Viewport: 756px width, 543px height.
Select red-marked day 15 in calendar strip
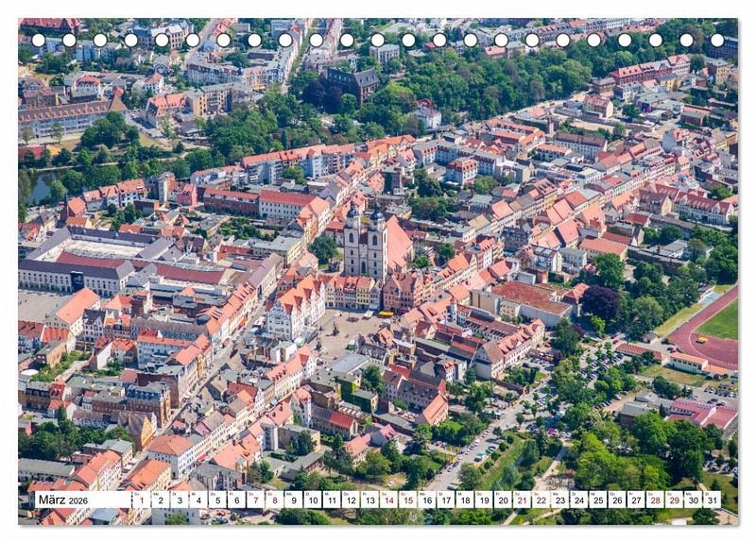coord(408,500)
